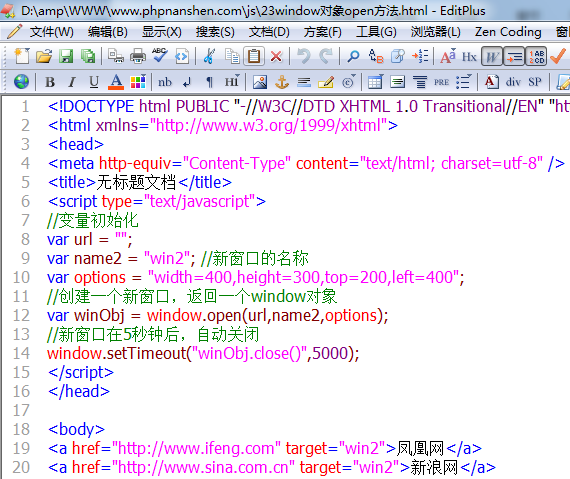Click "http://www.ifeng.com" on line 19
Screen dimensions: 570x479
[x=196, y=448]
